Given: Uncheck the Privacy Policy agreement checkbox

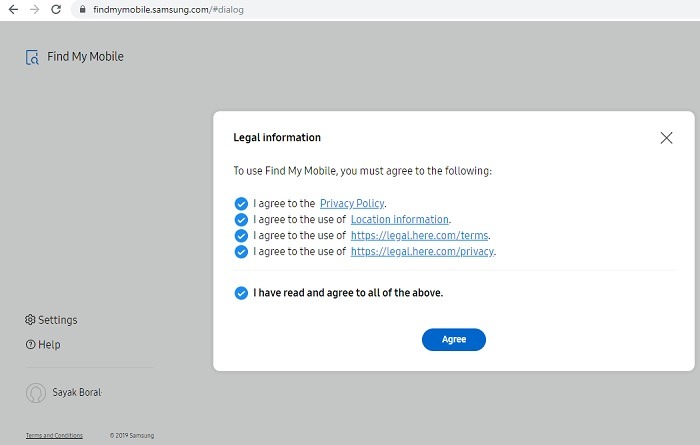Looking at the screenshot, I should click(x=241, y=204).
